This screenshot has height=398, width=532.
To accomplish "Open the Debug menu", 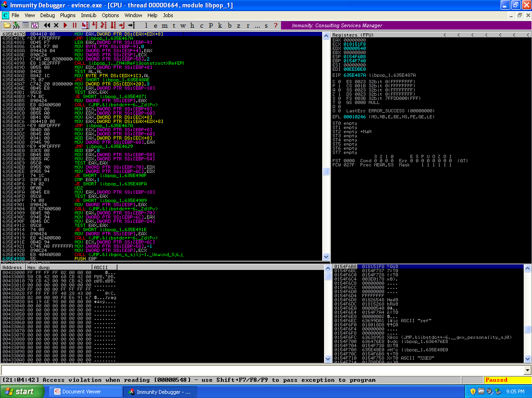I will pos(47,15).
